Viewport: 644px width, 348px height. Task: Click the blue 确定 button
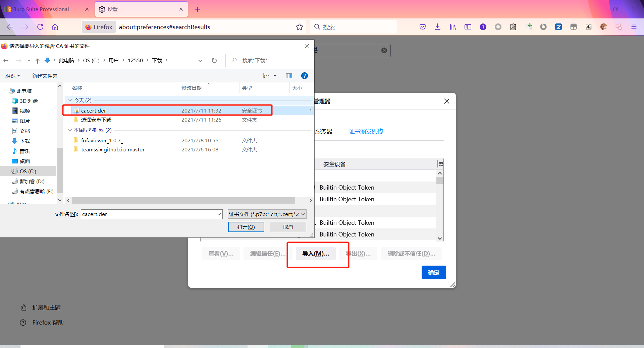pos(433,273)
